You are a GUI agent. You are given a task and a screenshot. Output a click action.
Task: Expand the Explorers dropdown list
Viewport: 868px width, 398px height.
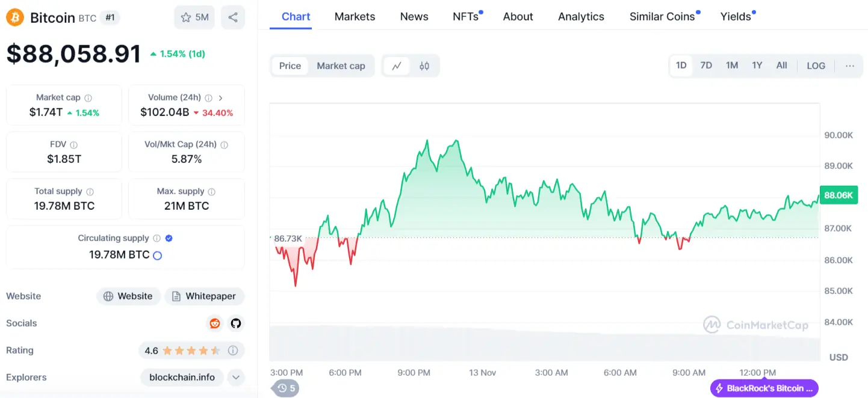pos(236,378)
